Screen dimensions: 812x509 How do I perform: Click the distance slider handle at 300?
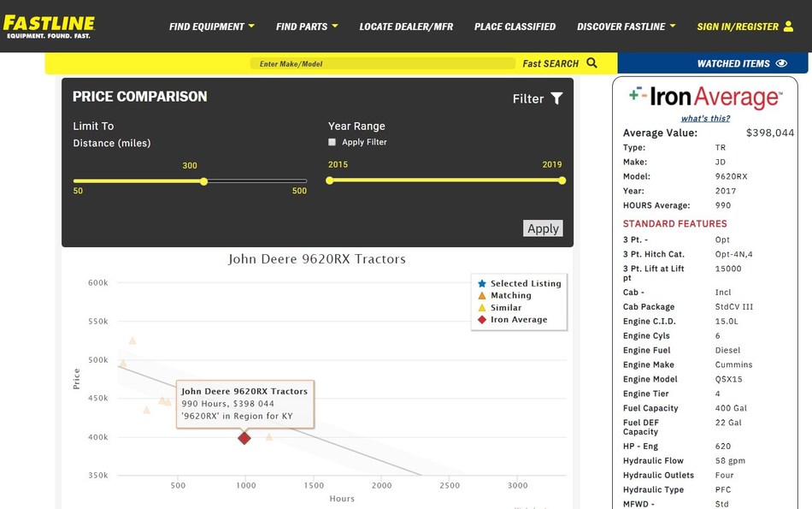[x=203, y=181]
